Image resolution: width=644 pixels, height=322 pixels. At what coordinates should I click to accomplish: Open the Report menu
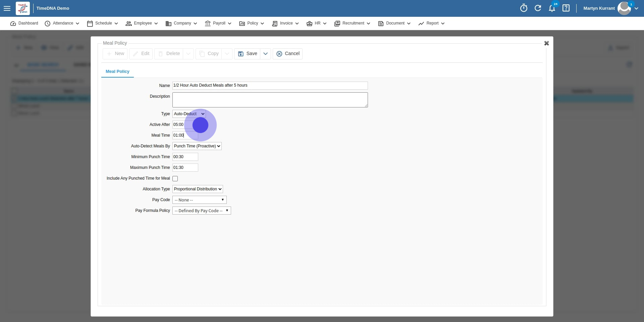(x=431, y=24)
